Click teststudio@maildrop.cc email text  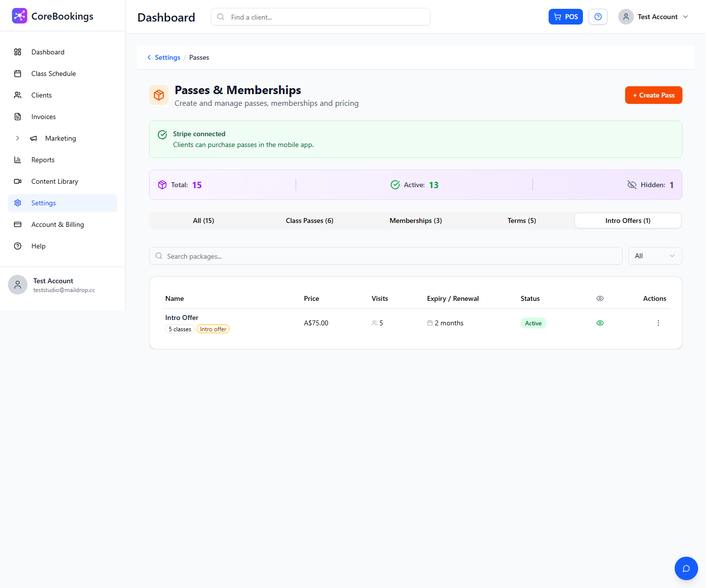64,290
